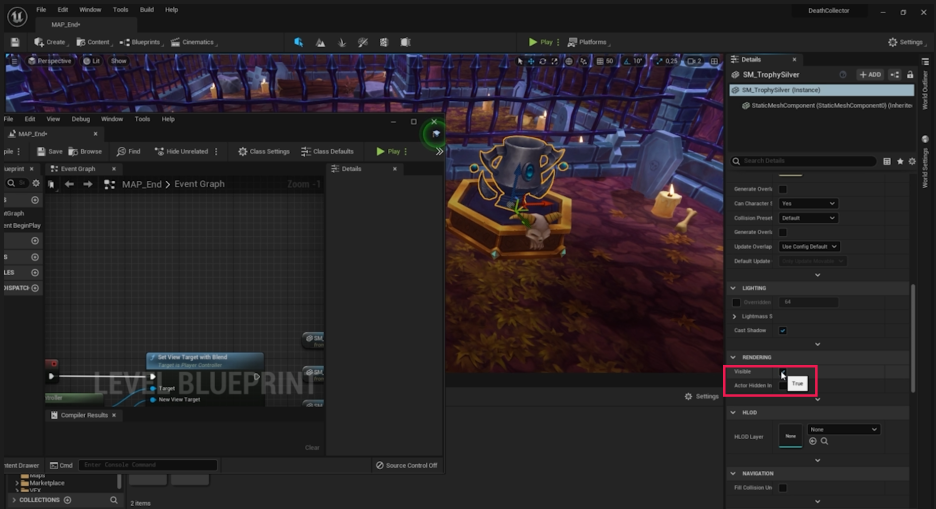Click Class Defaults in blueprint toolbar

click(x=327, y=152)
